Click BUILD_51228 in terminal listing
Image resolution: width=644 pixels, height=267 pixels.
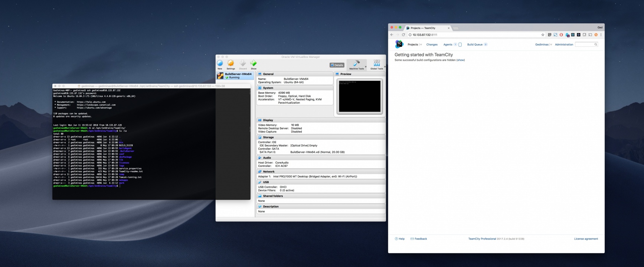(126, 145)
